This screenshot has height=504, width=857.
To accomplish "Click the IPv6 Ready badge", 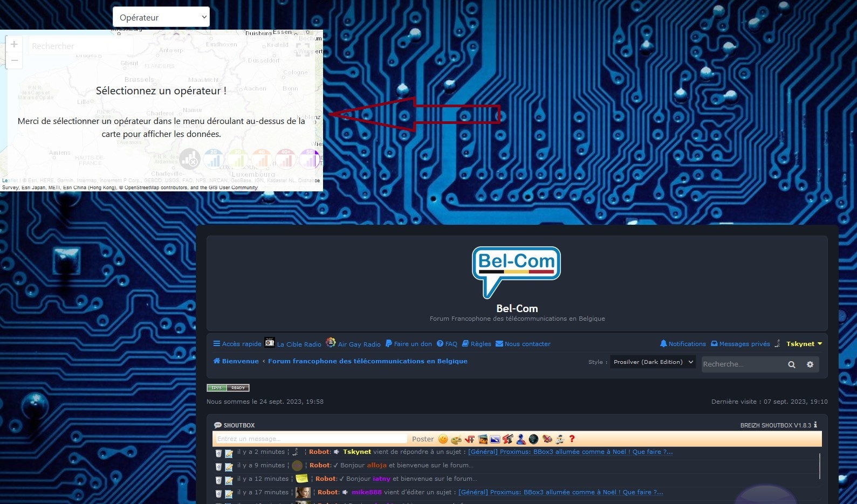I will click(228, 388).
